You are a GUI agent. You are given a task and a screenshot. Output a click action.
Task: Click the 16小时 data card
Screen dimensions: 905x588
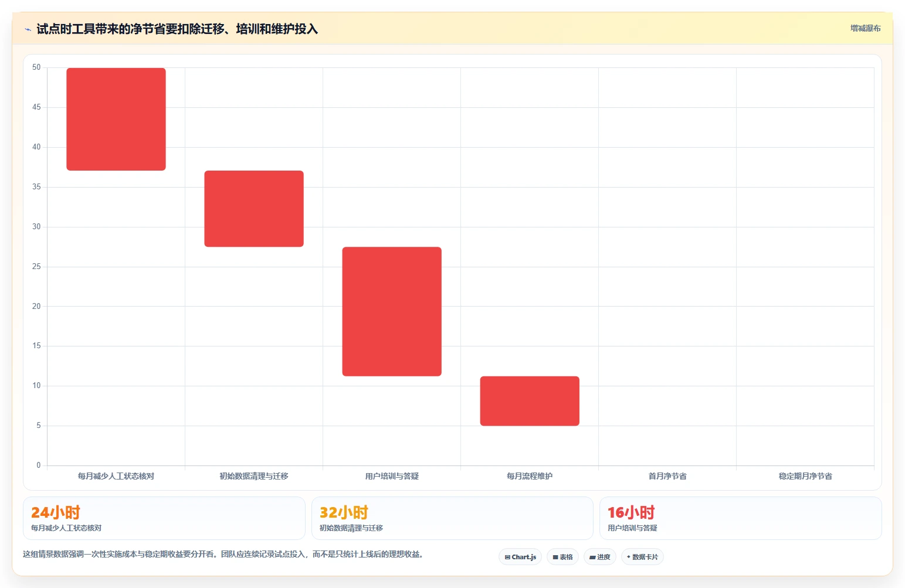pyautogui.click(x=740, y=518)
